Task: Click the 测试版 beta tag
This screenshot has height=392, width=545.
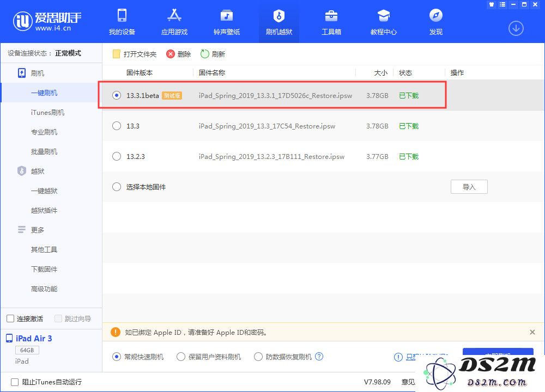Action: (x=172, y=95)
